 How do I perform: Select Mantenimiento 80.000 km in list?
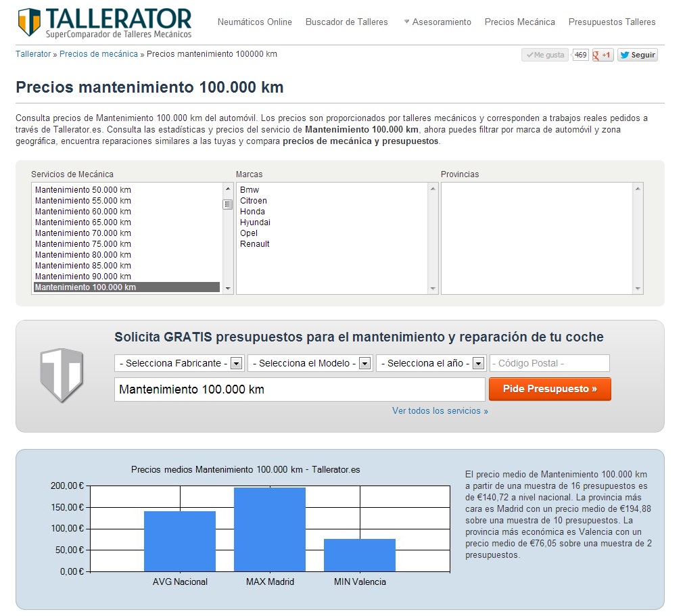pyautogui.click(x=126, y=255)
